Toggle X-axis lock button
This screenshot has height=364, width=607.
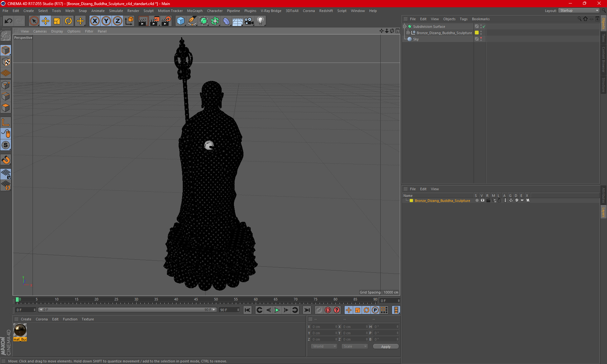95,21
